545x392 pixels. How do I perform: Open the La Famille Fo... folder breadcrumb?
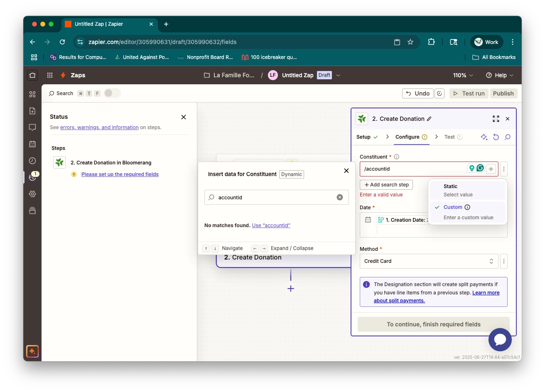click(x=229, y=75)
